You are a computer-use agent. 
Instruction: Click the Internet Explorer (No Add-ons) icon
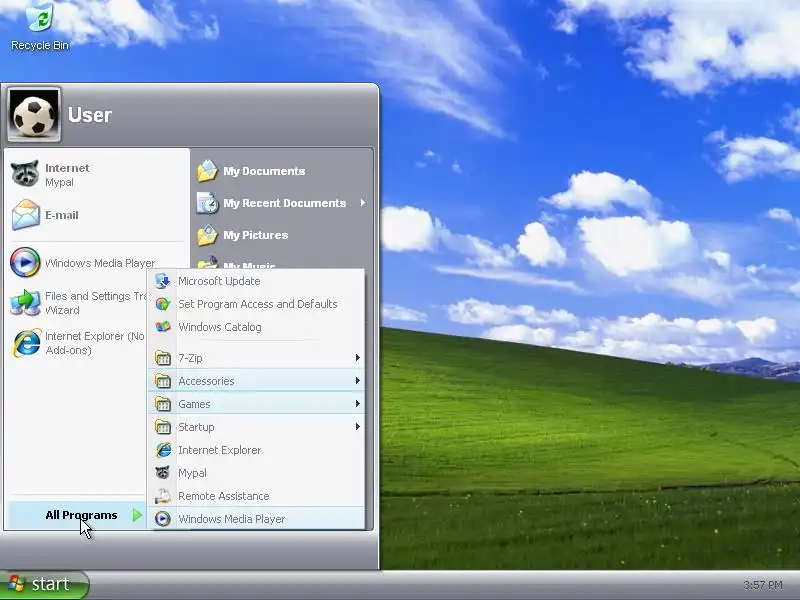(x=27, y=343)
